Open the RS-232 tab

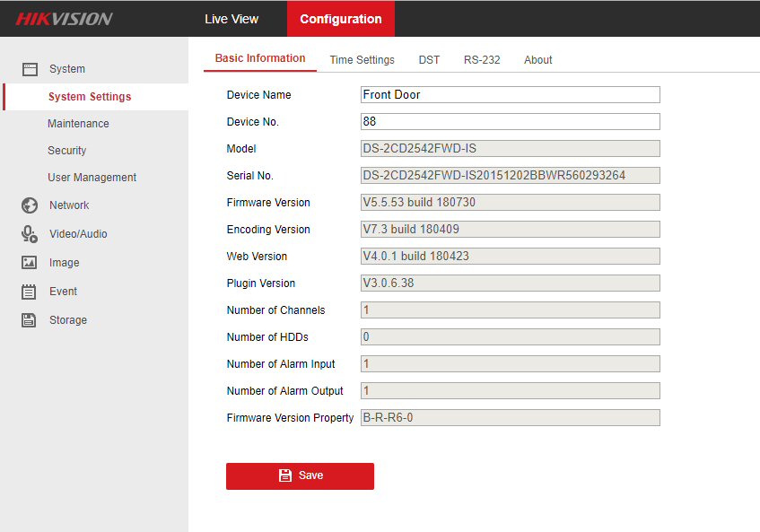point(482,60)
